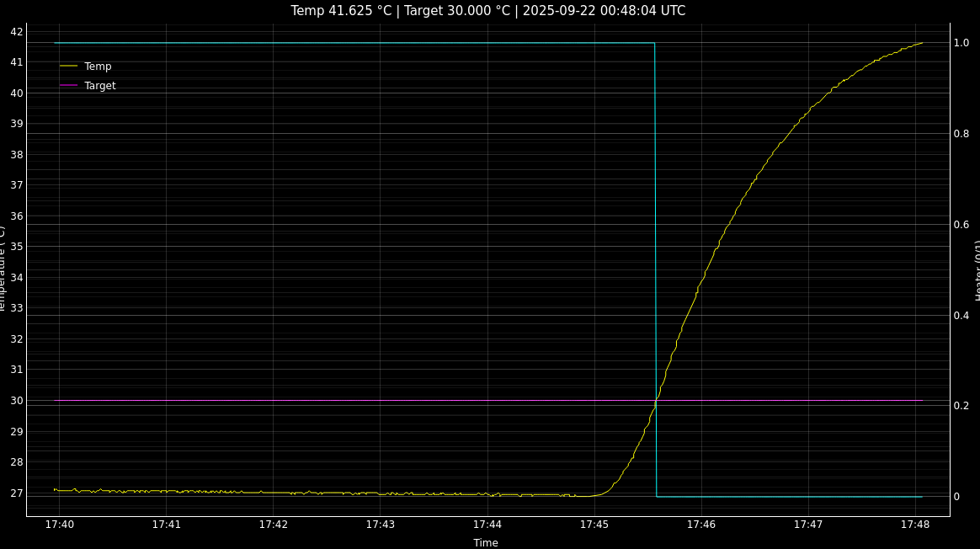Click the 17:46 time axis tick label

[700, 525]
